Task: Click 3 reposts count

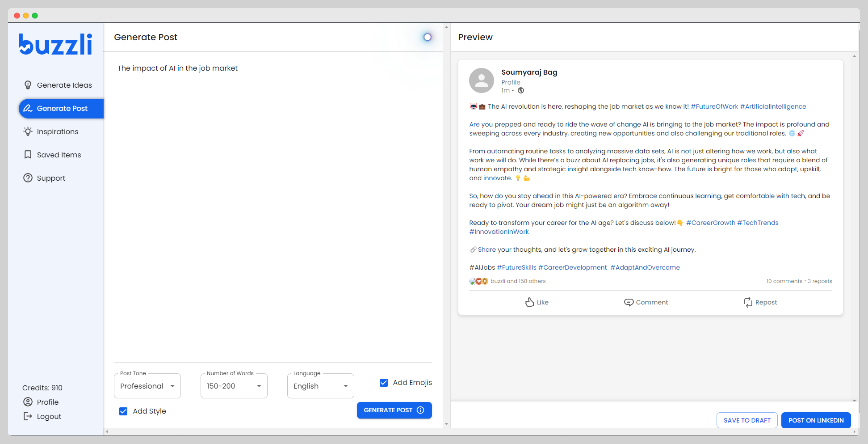Action: coord(820,281)
